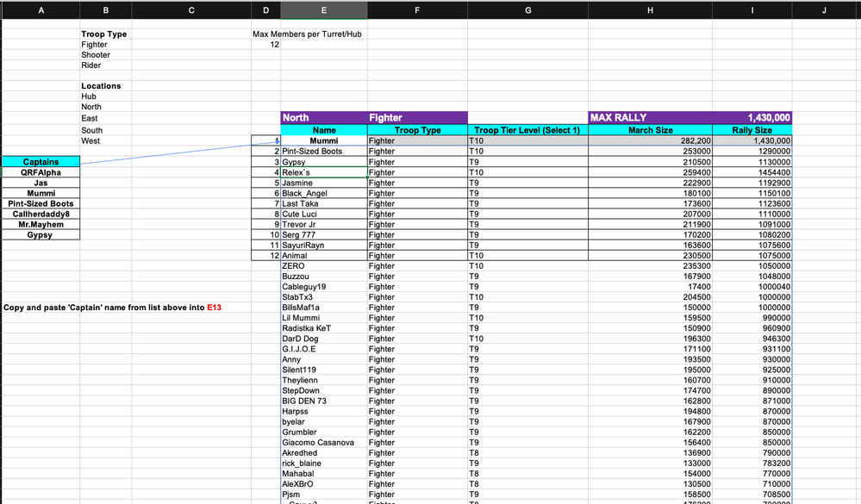
Task: Select the purple North header cell
Action: (x=323, y=118)
